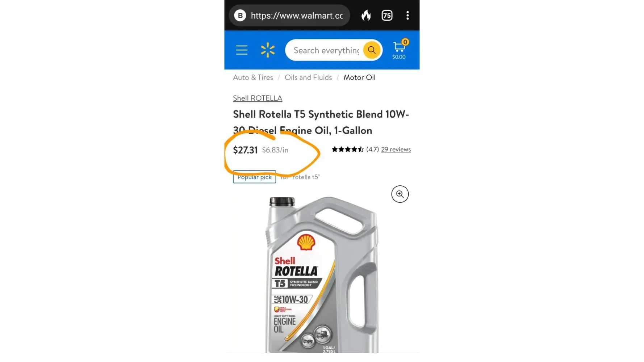The height and width of the screenshot is (362, 644).
Task: Click the Walmart spark logo
Action: [268, 50]
